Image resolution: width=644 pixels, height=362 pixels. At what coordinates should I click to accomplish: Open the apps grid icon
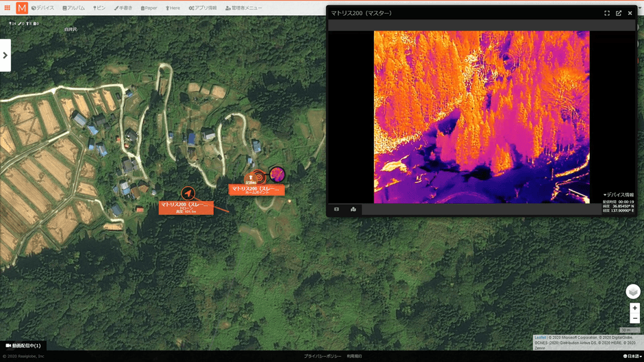[x=7, y=8]
